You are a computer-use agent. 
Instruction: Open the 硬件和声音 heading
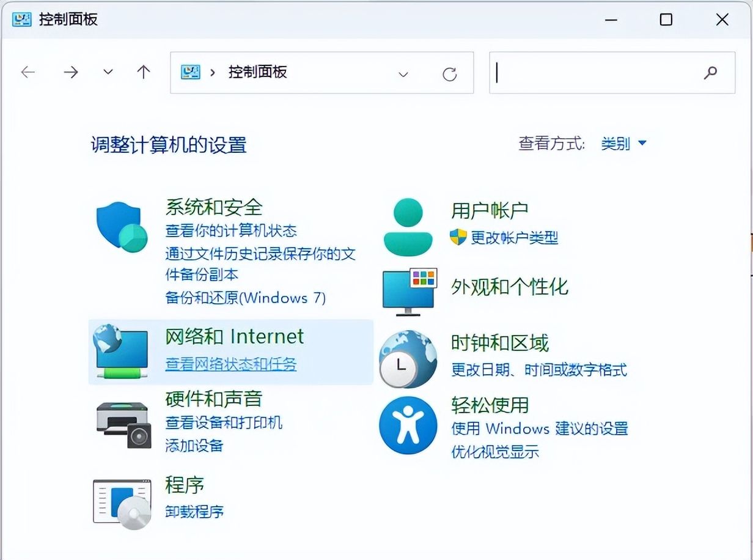pos(214,399)
